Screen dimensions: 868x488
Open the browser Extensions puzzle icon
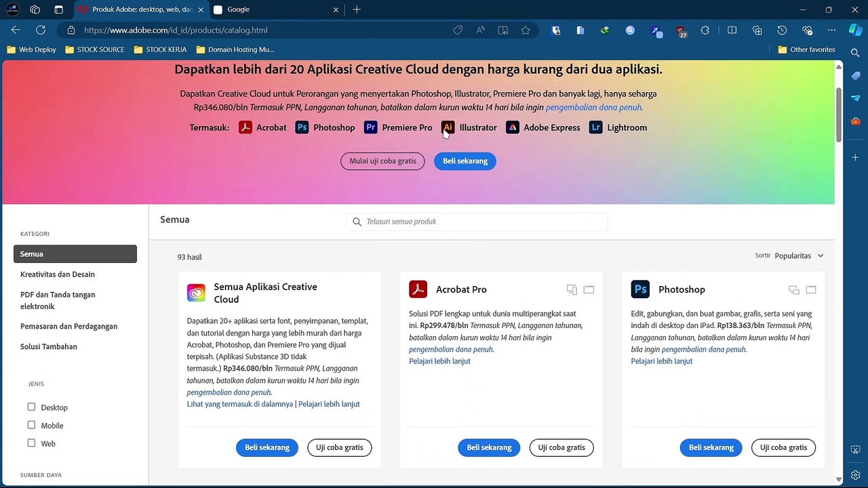pos(705,30)
